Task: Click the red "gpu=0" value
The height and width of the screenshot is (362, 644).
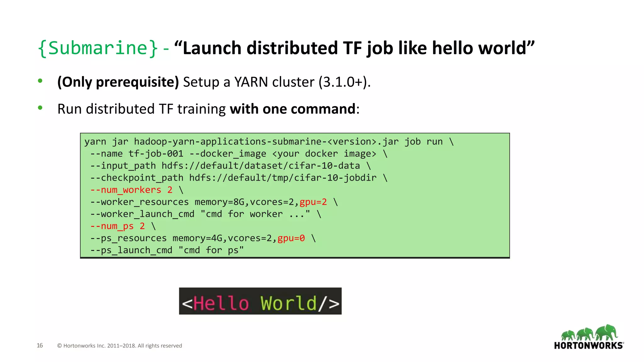Action: 291,238
